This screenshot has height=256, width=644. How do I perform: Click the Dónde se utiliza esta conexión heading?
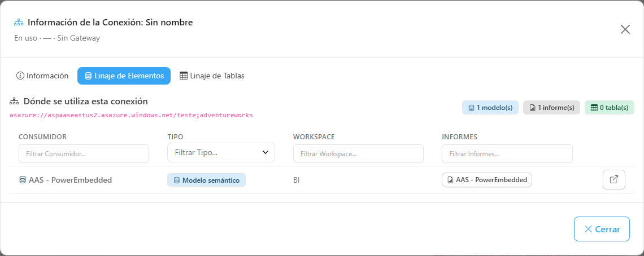pos(85,101)
